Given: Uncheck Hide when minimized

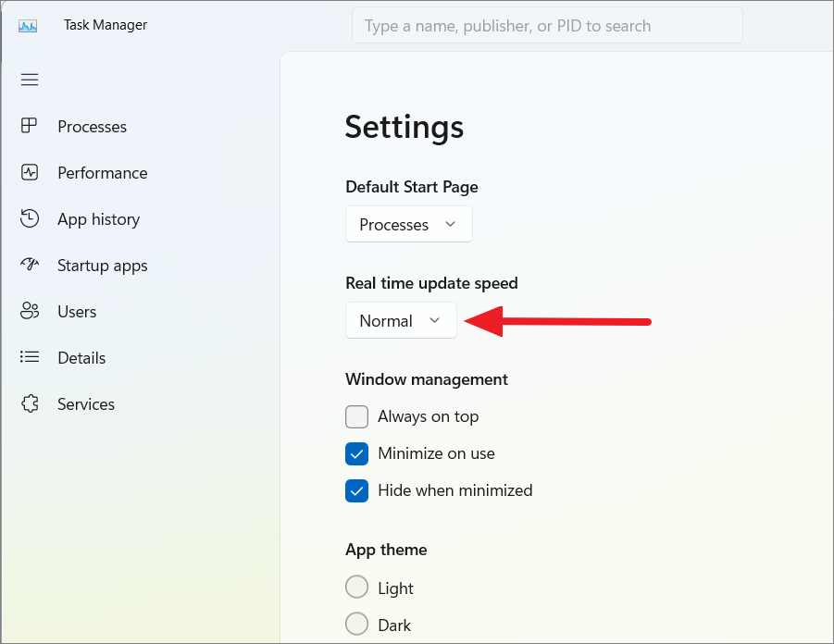Looking at the screenshot, I should tap(357, 490).
